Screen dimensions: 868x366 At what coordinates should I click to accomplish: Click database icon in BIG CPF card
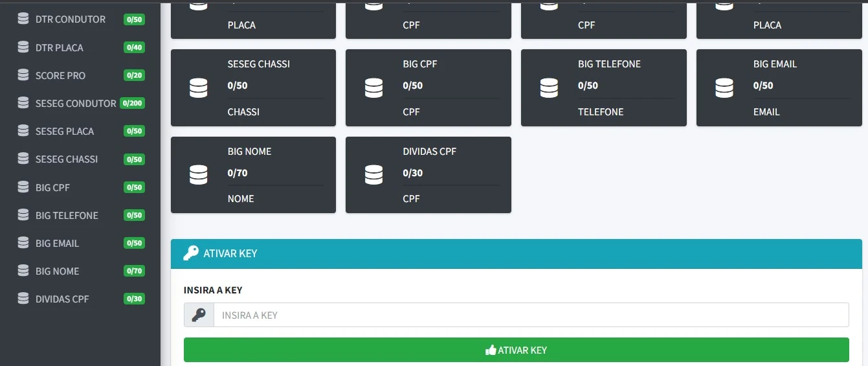373,88
